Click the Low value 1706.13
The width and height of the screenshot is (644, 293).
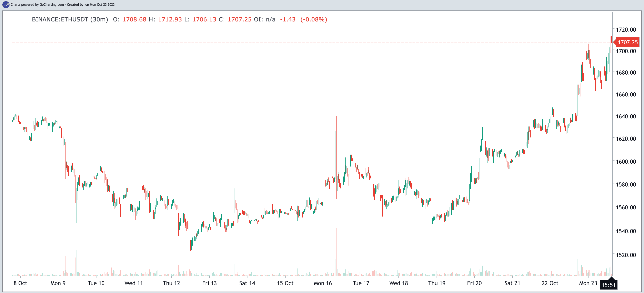click(204, 20)
